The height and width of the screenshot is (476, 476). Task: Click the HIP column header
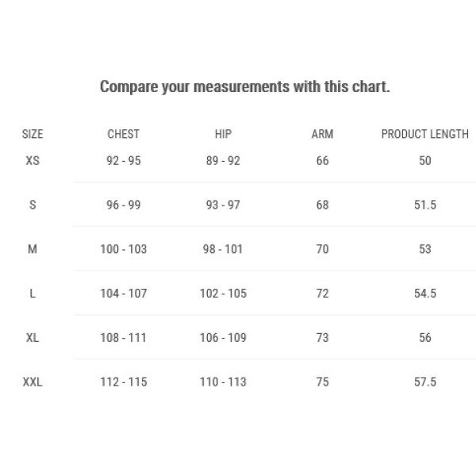(223, 134)
